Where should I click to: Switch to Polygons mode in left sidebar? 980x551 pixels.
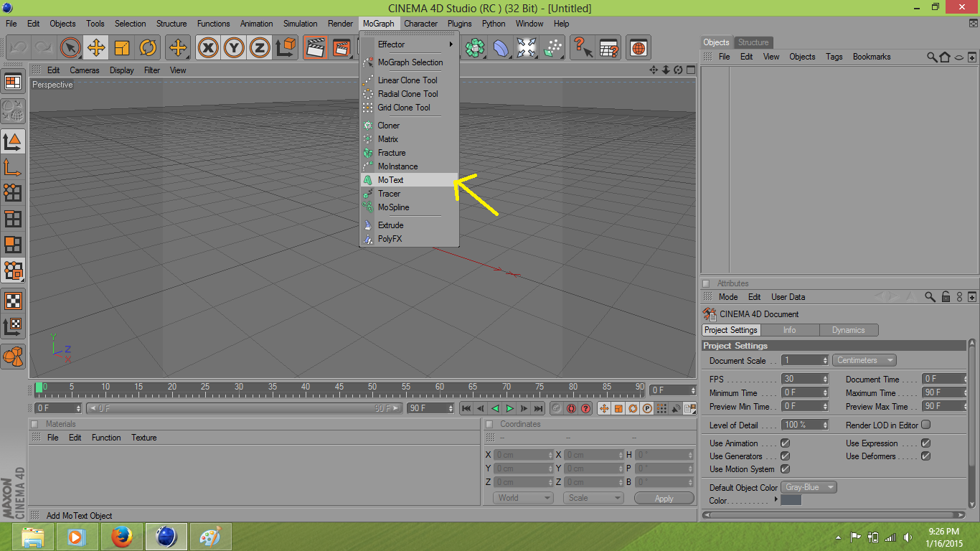(13, 245)
